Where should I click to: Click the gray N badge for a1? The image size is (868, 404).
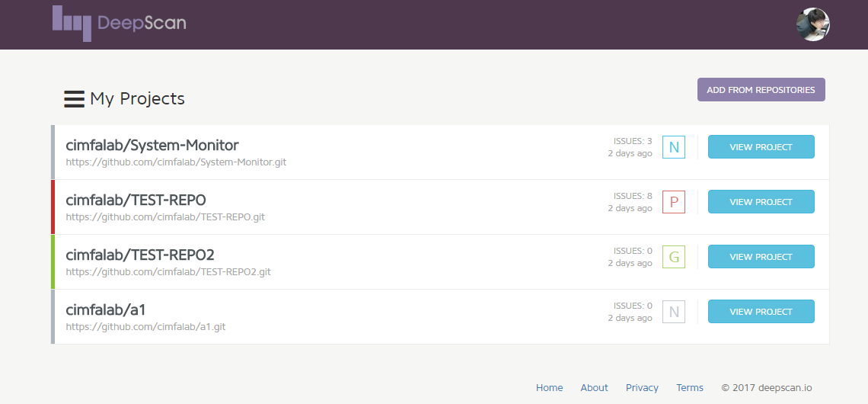674,312
